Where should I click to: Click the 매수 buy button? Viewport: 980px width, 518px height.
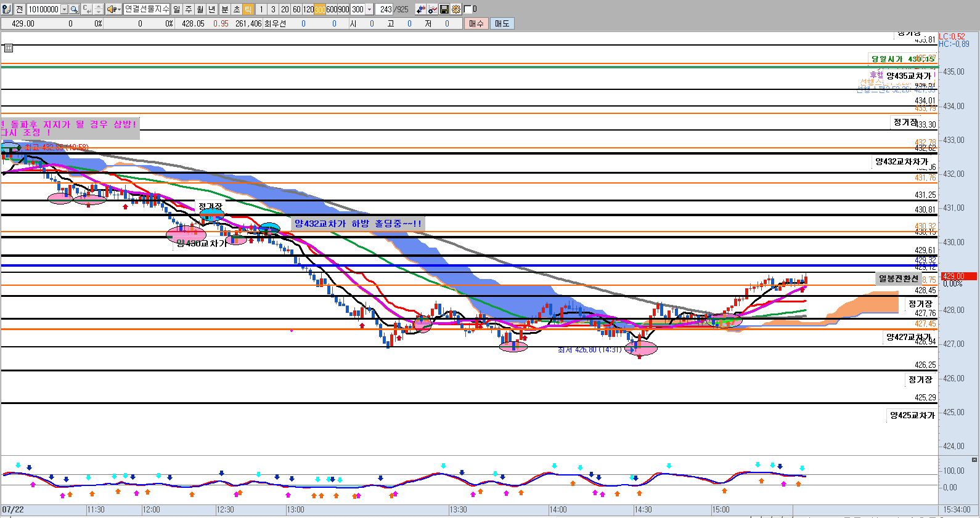pyautogui.click(x=476, y=23)
